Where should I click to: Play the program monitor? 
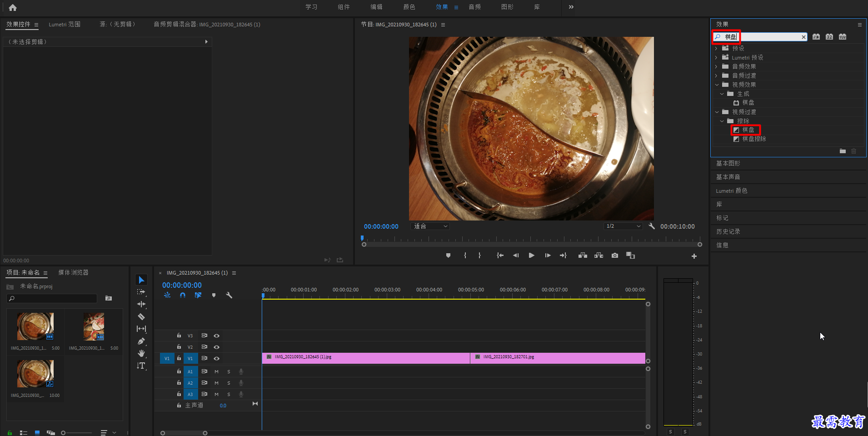pos(531,256)
